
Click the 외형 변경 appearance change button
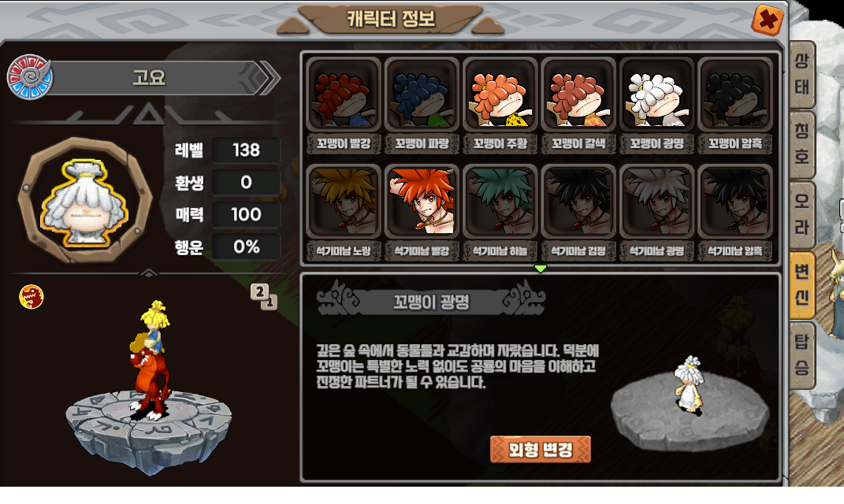[541, 449]
